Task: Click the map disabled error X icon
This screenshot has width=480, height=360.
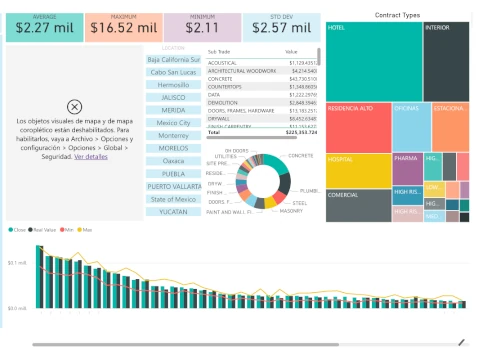Action: (x=74, y=107)
